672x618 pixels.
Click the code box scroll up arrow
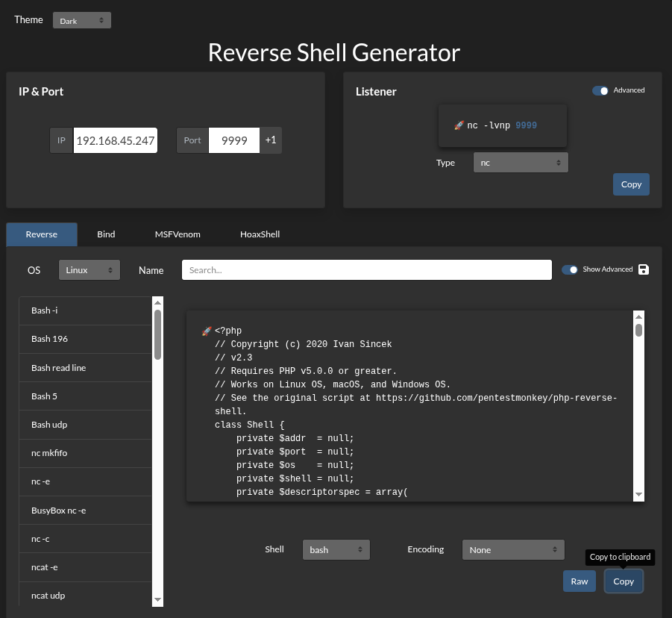pos(638,316)
